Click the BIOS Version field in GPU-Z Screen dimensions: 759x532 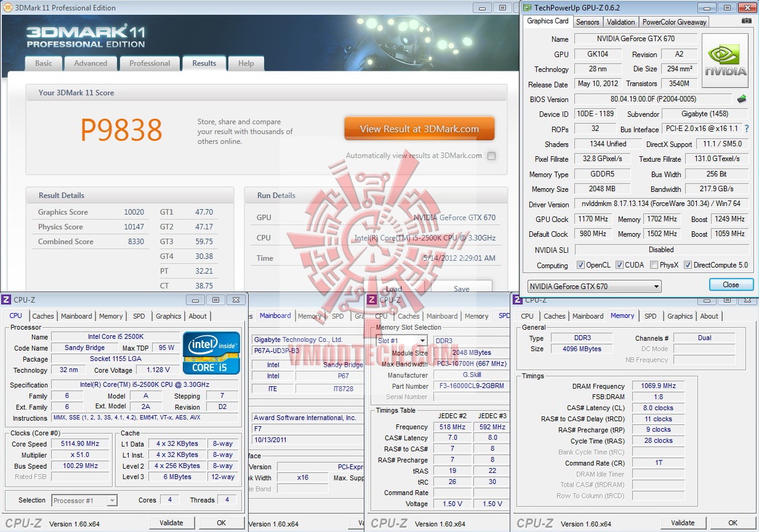[654, 99]
